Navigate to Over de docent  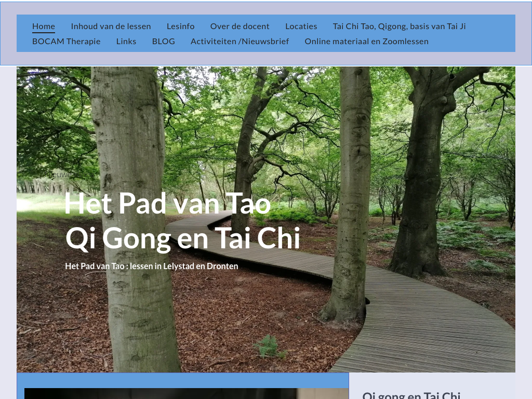(x=240, y=26)
